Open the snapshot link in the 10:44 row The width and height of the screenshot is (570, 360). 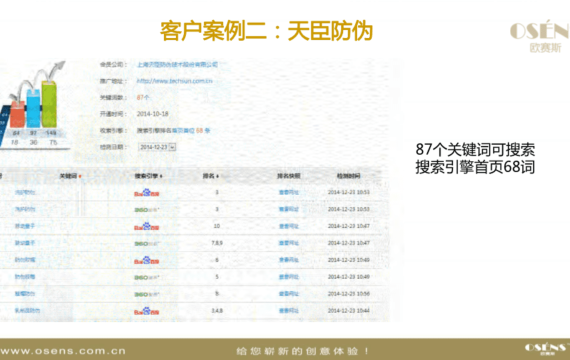click(289, 311)
